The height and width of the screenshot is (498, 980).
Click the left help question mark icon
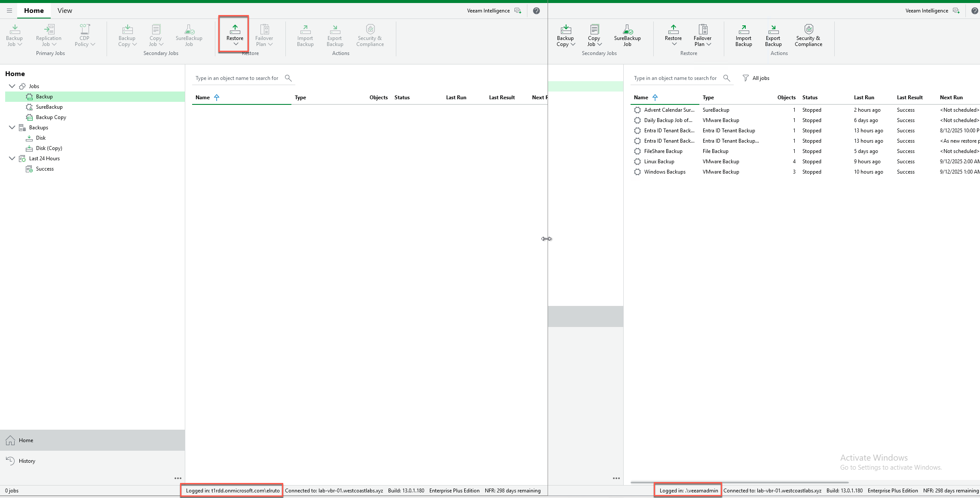coord(536,11)
